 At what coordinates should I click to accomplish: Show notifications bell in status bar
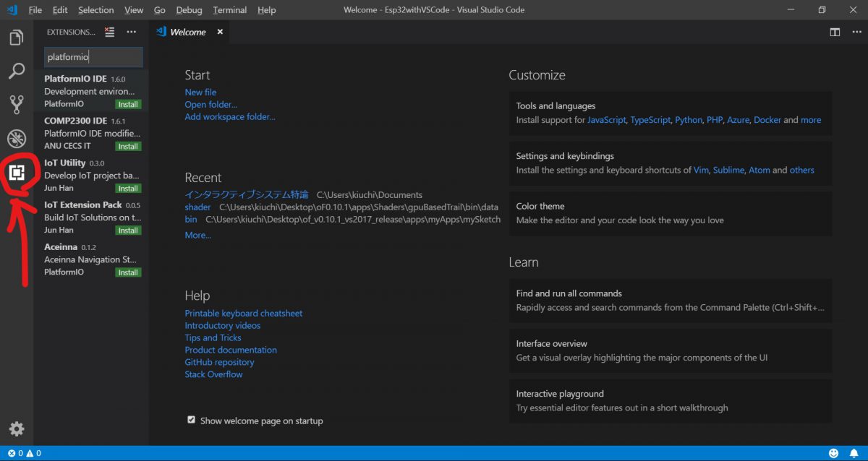(x=854, y=453)
